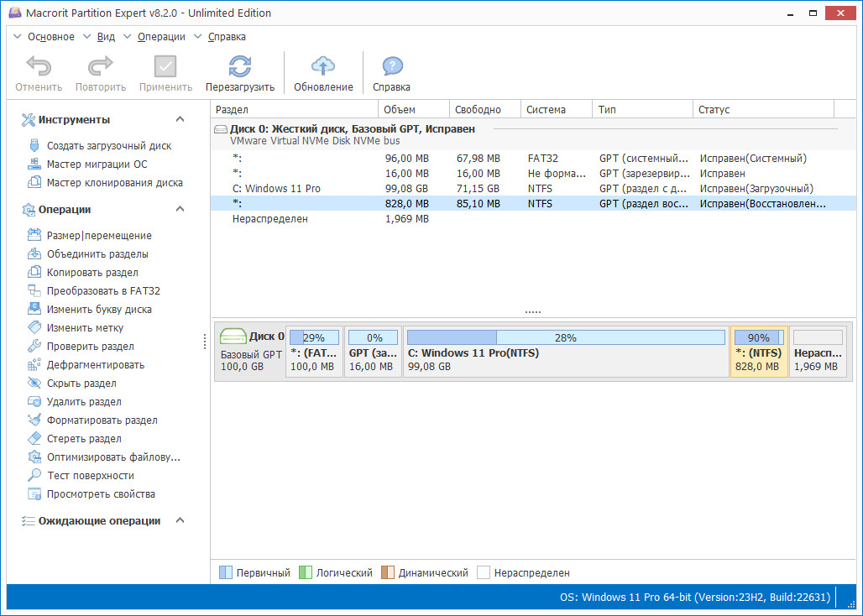This screenshot has width=863, height=616.
Task: Click the Копировать раздел icon
Action: pos(34,272)
